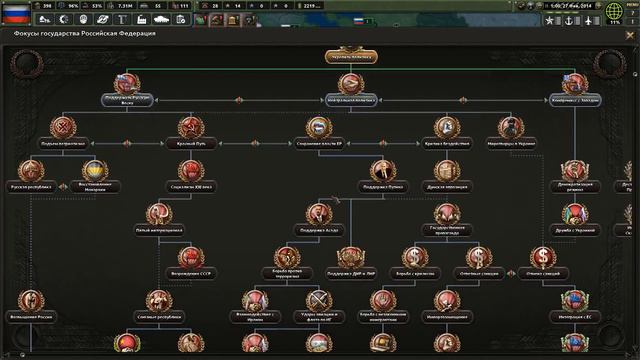The width and height of the screenshot is (640, 360).
Task: Select the 'Интеграция с ЕС' focus
Action: coord(575,306)
